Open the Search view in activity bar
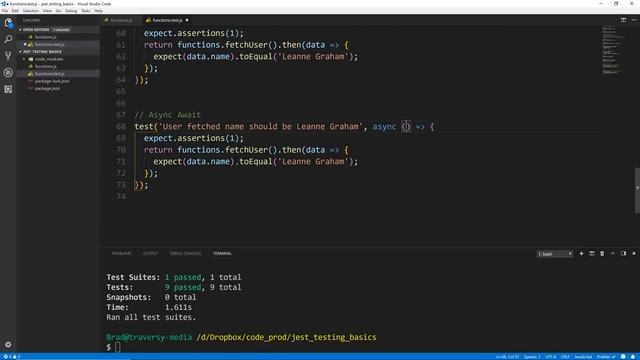Screen dimensions: 640x360 coord(8,39)
